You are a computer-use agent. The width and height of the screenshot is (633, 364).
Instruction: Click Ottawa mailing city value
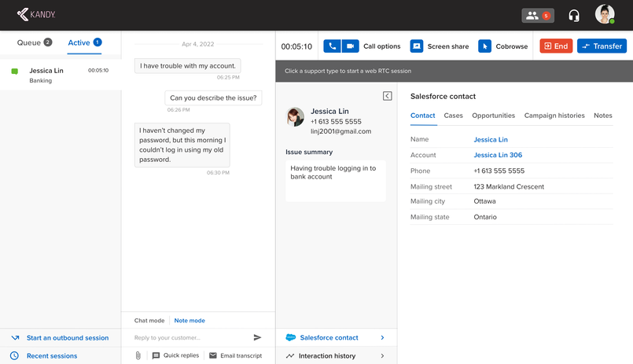point(484,201)
